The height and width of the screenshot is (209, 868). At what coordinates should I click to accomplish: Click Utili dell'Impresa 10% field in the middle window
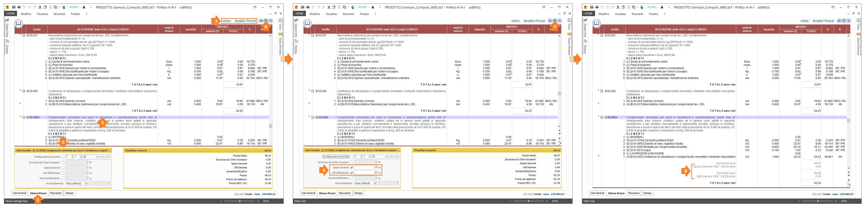coord(366,172)
